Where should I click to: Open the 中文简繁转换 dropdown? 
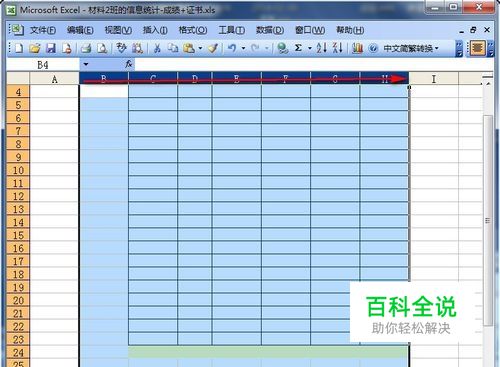[x=411, y=48]
